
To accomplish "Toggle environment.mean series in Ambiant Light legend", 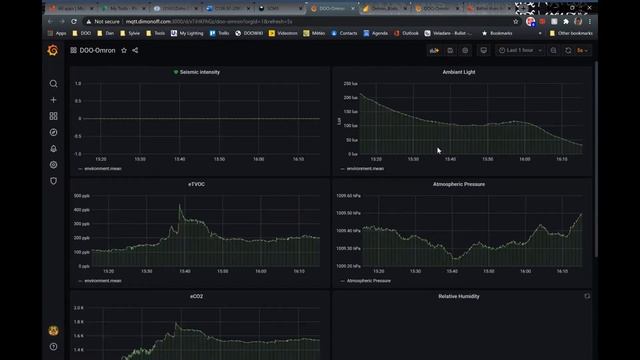I will pyautogui.click(x=365, y=169).
